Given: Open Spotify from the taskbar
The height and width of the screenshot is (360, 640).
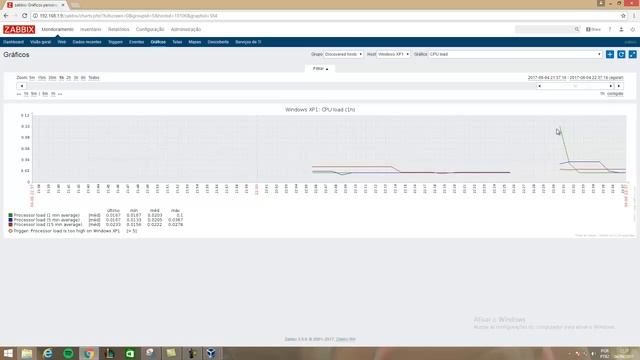Looking at the screenshot, I should point(68,353).
